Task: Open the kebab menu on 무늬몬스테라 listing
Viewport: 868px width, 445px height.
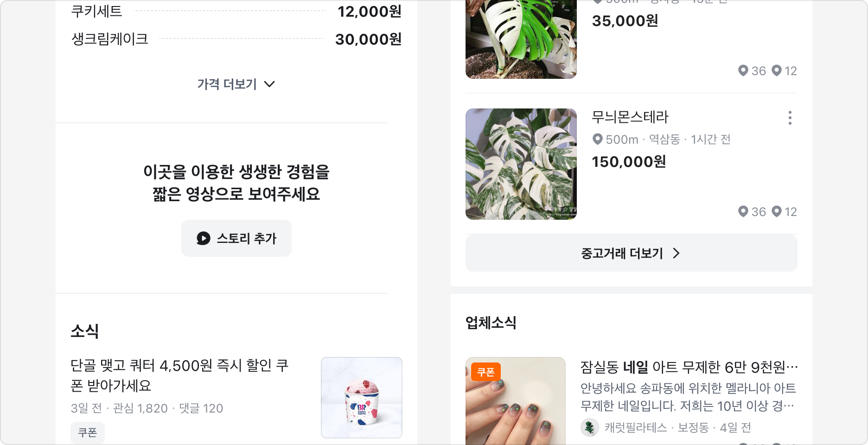Action: coord(791,119)
